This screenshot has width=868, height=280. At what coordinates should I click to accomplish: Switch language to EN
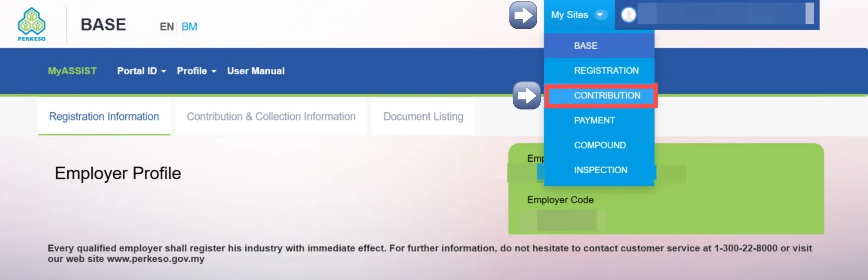(167, 27)
